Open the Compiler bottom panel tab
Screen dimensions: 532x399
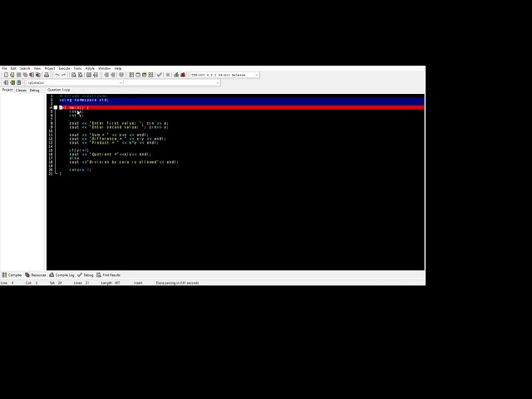tap(12, 275)
